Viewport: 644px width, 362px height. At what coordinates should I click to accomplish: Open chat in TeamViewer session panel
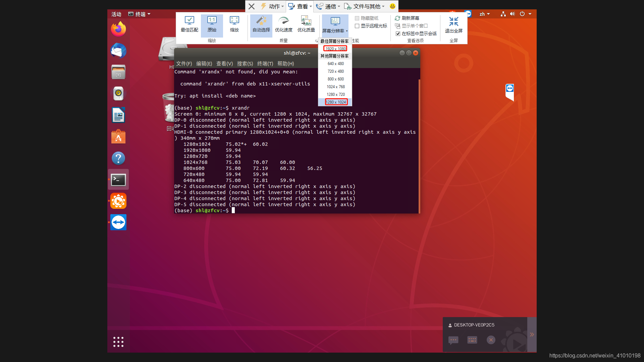[453, 340]
